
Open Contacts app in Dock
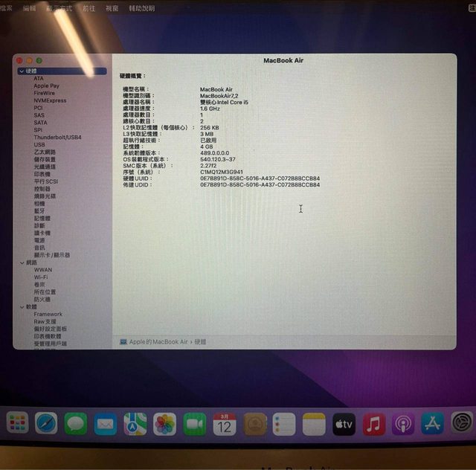pos(255,424)
